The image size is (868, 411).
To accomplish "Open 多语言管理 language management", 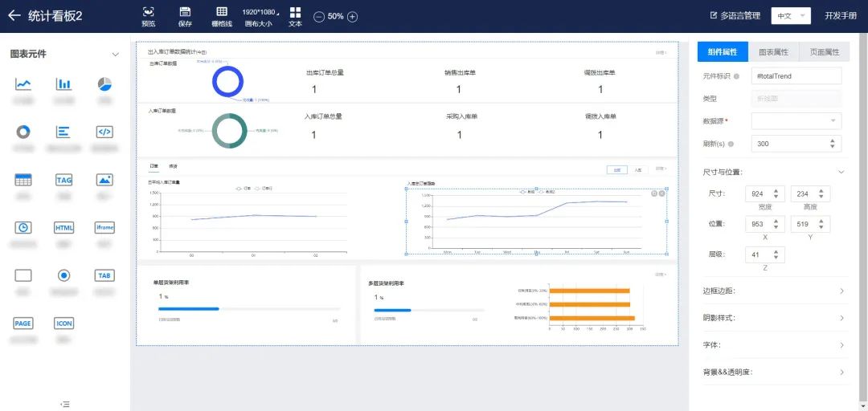I will [x=735, y=15].
